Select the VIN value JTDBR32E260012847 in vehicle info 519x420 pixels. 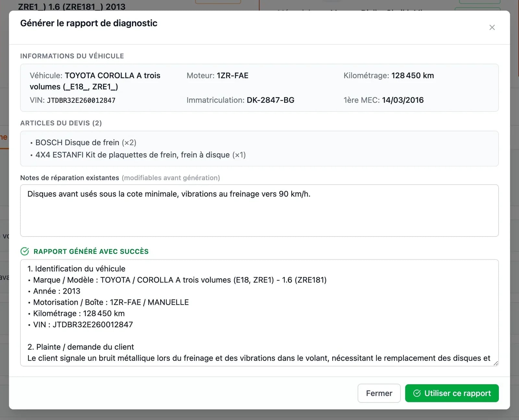click(81, 100)
